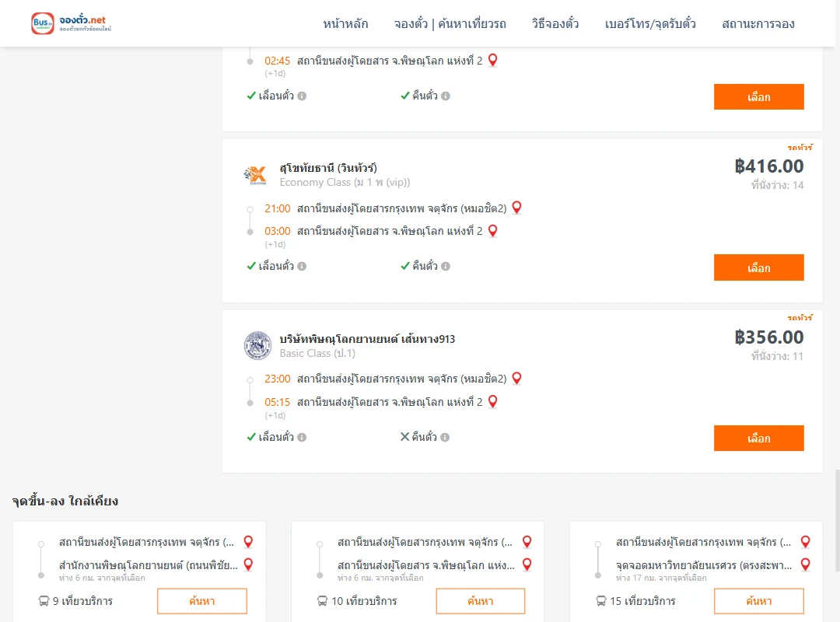Image resolution: width=840 pixels, height=622 pixels.
Task: Click the 21:00 departure time
Action: [x=278, y=208]
